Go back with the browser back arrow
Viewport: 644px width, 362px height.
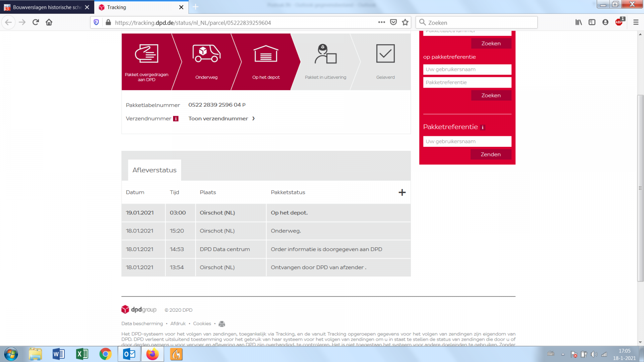8,22
